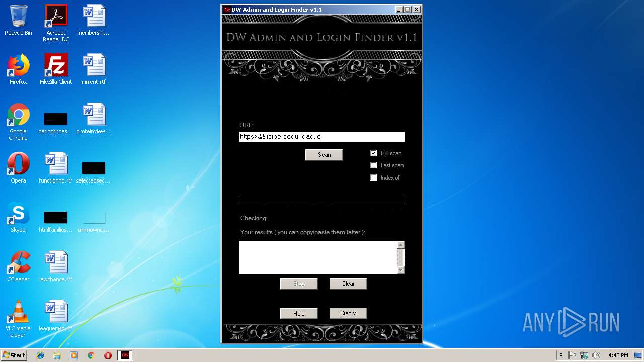644x362 pixels.
Task: Launch Acrobat Reader DC shortcut
Action: (x=56, y=23)
